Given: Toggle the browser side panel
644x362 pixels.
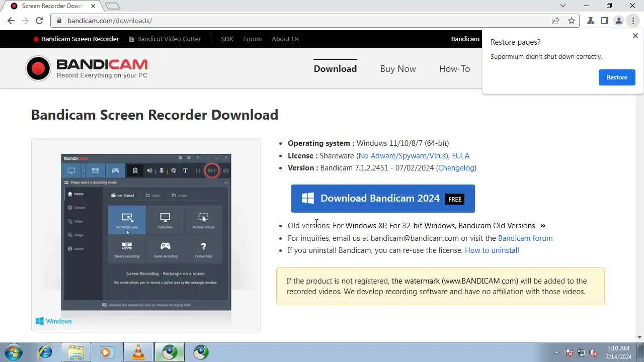Looking at the screenshot, I should [x=605, y=21].
